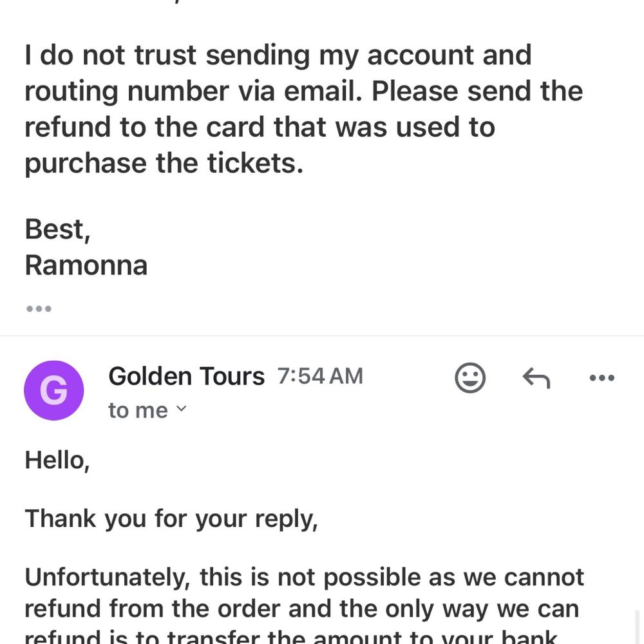This screenshot has width=644, height=644.
Task: Tap Ramonna's message starting "I do not trust"
Action: coord(304,109)
